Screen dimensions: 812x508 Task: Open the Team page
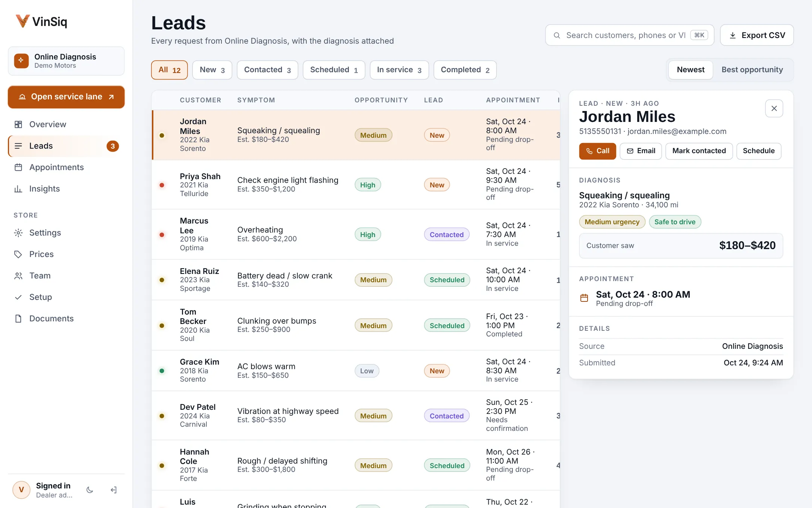pyautogui.click(x=66, y=275)
